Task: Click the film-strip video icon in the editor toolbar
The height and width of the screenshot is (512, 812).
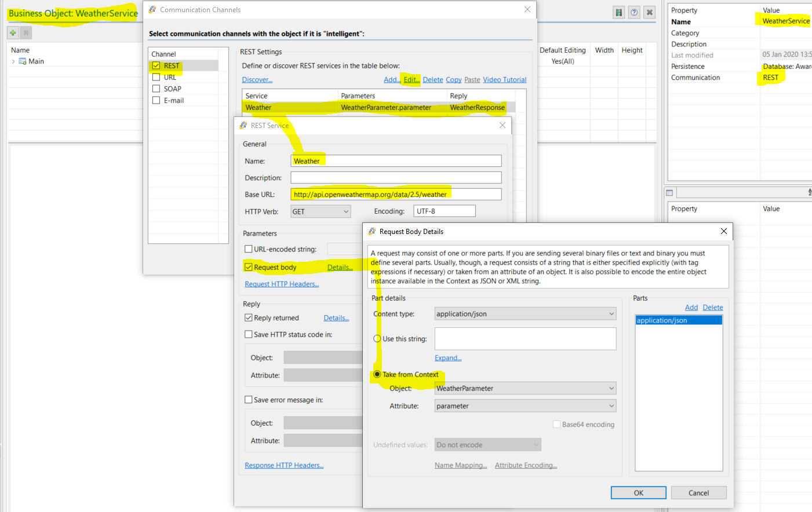Action: click(619, 12)
